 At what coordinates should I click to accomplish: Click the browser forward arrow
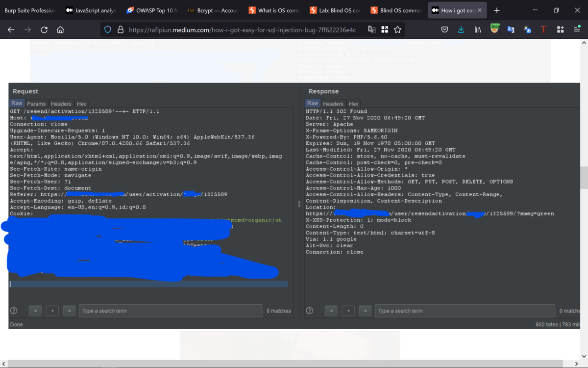tap(27, 30)
